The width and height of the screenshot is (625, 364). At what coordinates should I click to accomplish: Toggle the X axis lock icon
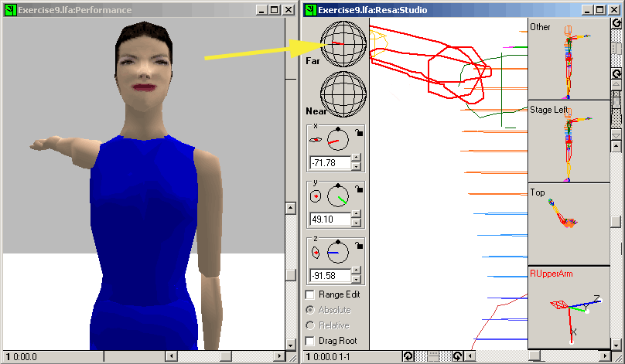pyautogui.click(x=358, y=134)
